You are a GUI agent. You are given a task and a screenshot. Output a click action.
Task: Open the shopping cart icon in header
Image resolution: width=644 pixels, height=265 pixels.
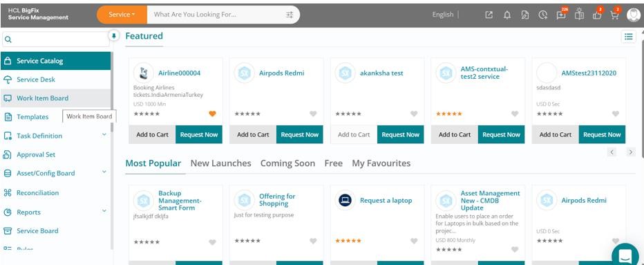click(614, 15)
